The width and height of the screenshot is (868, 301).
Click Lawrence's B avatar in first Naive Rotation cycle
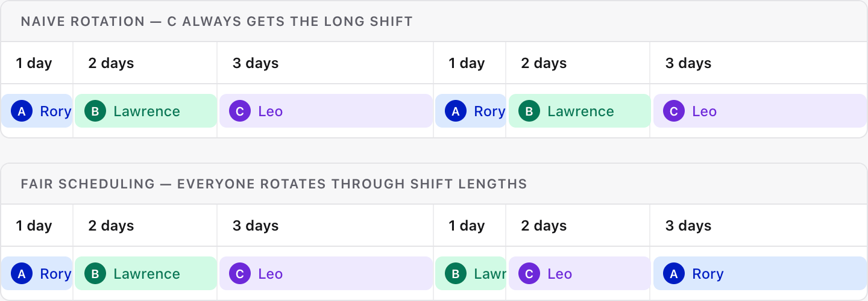[x=95, y=111]
